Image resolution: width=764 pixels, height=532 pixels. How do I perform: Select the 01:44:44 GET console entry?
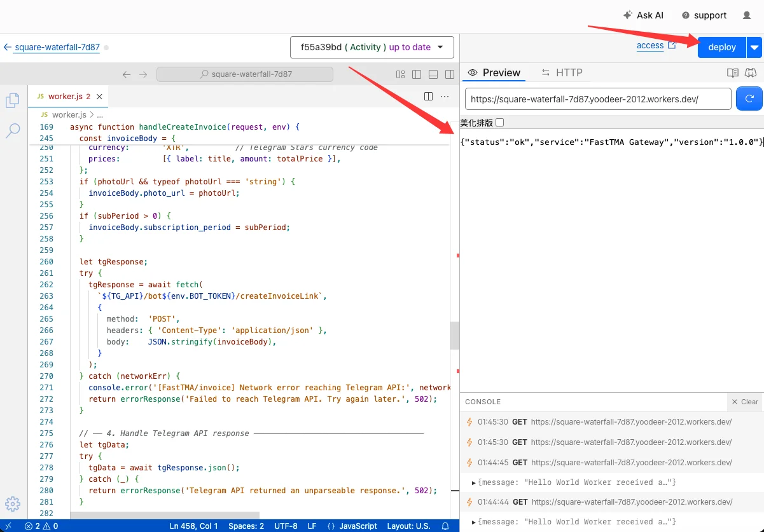[x=612, y=502]
